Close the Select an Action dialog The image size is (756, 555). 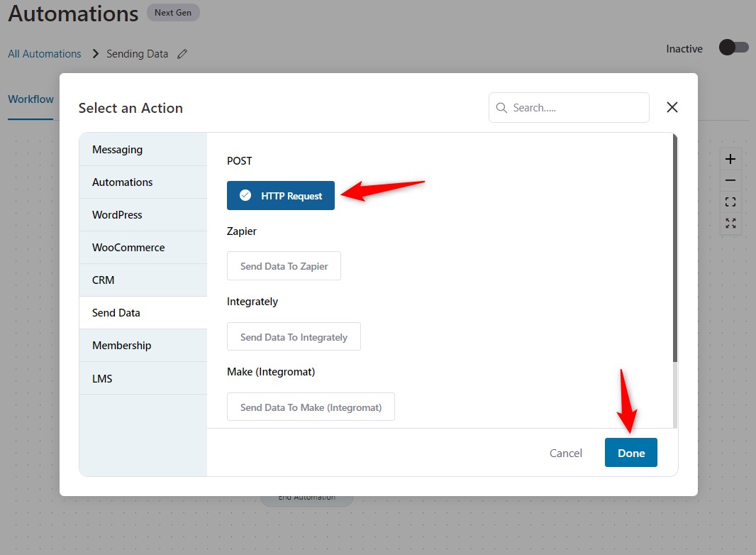[x=672, y=107]
